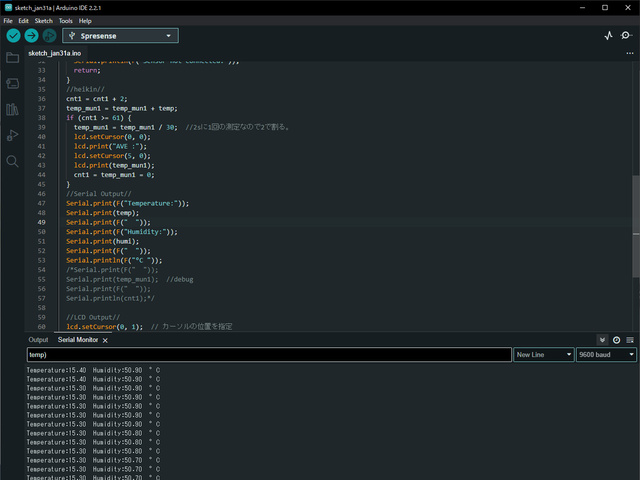Click the serial message input field
The width and height of the screenshot is (640, 480).
pos(269,355)
